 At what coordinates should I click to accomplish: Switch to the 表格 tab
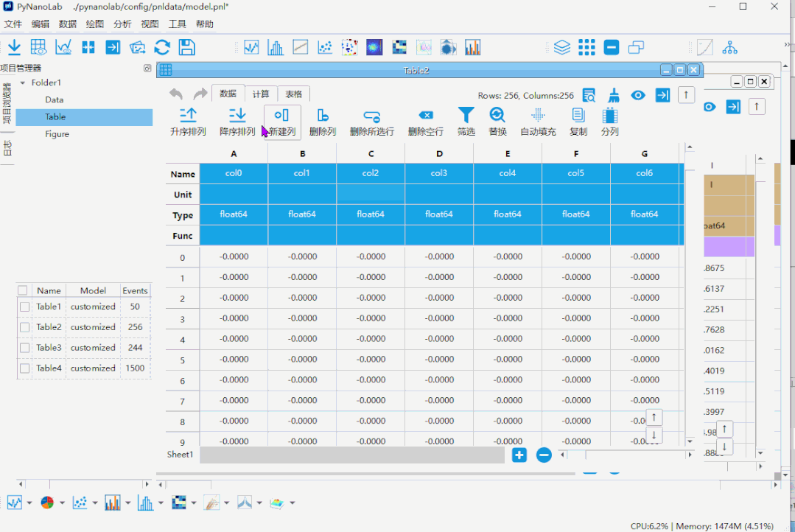[293, 94]
